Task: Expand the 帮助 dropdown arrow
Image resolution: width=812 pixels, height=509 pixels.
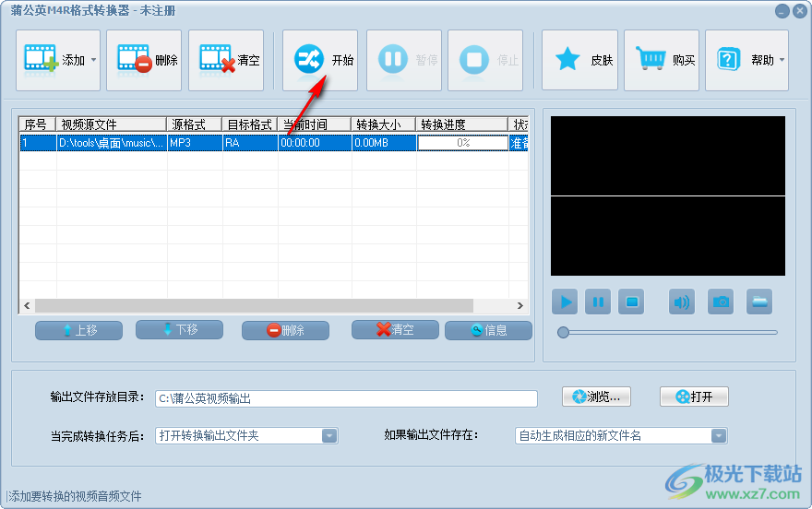Action: [782, 60]
